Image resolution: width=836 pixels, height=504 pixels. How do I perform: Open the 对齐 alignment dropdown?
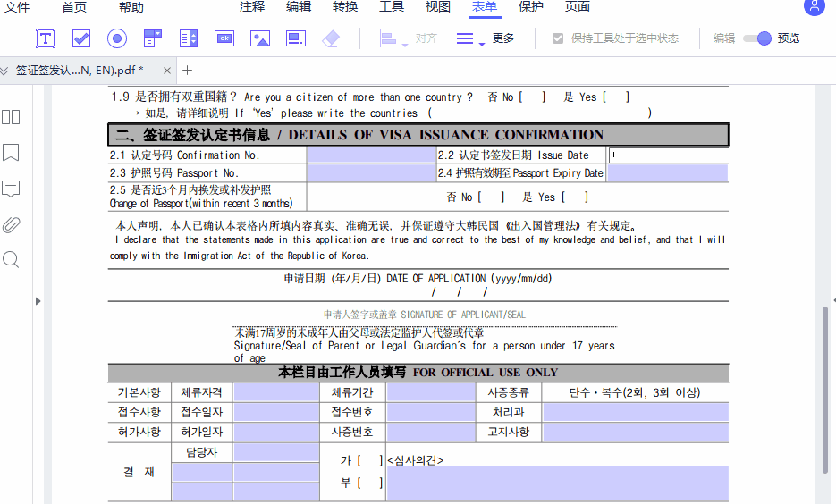click(x=408, y=38)
